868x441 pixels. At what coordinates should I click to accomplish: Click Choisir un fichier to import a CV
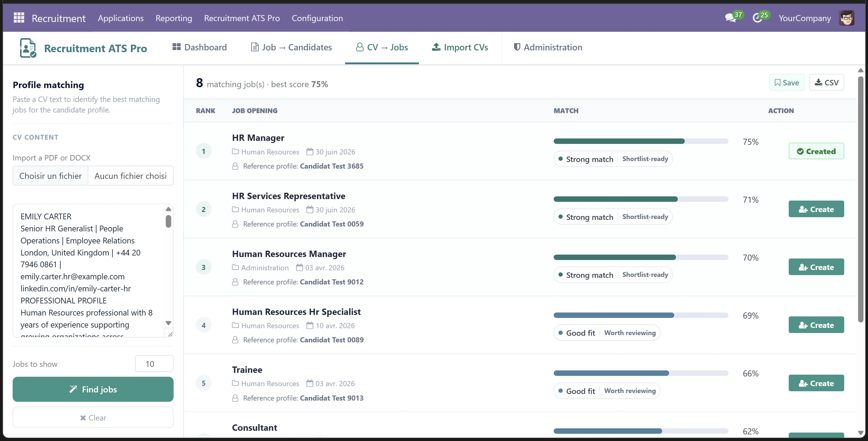pos(51,176)
